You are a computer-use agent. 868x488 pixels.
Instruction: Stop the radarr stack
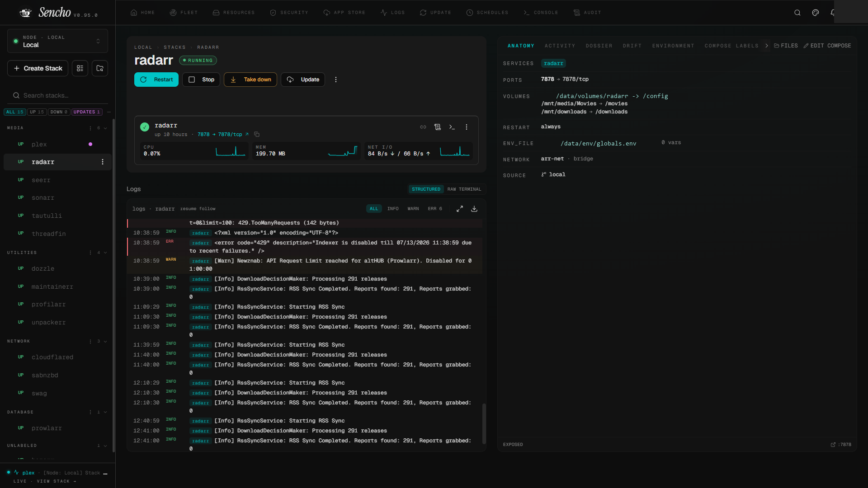coord(201,80)
